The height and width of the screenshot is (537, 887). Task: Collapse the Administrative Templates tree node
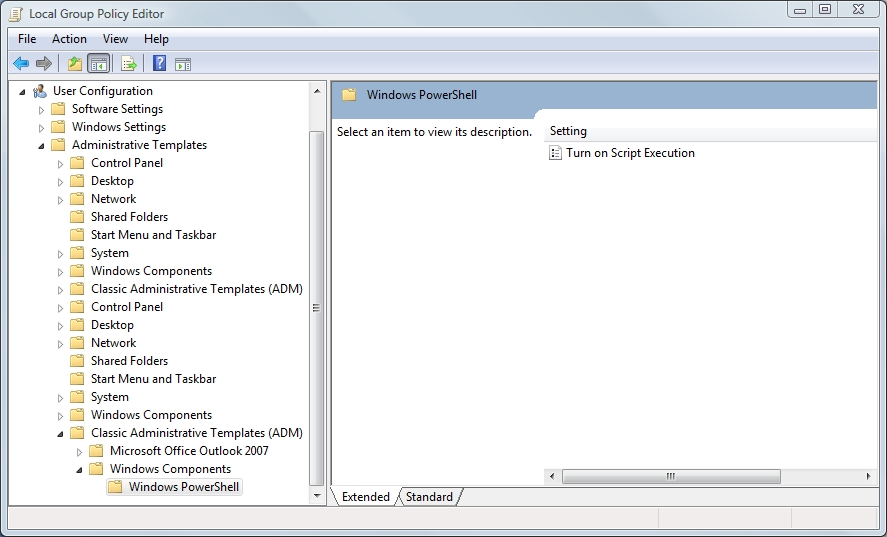point(42,145)
